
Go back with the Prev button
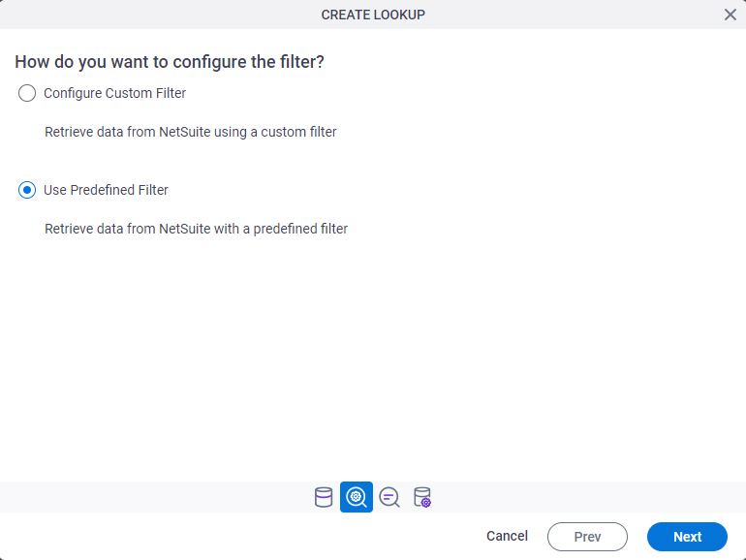pos(587,537)
